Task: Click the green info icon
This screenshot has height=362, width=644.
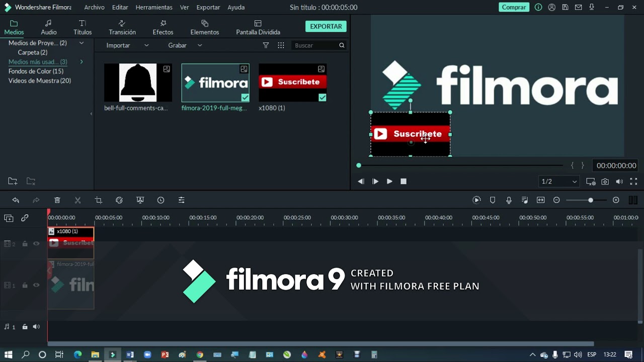Action: (538, 8)
